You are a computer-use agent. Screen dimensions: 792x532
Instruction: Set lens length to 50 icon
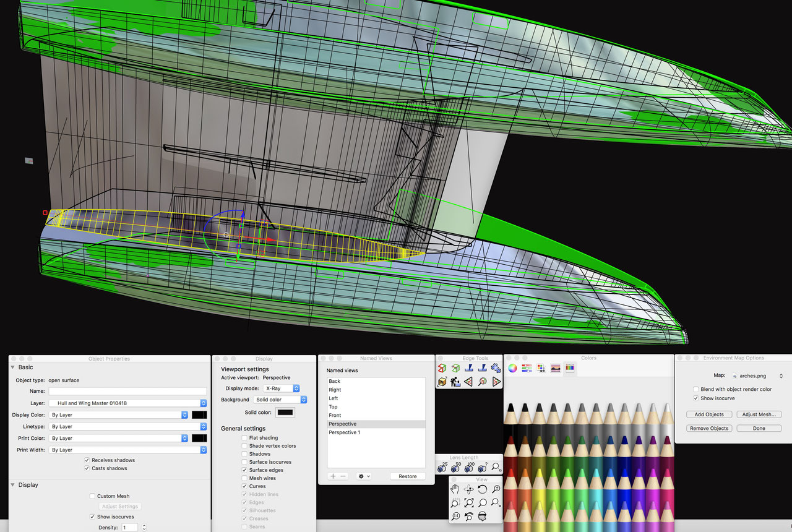coord(456,468)
